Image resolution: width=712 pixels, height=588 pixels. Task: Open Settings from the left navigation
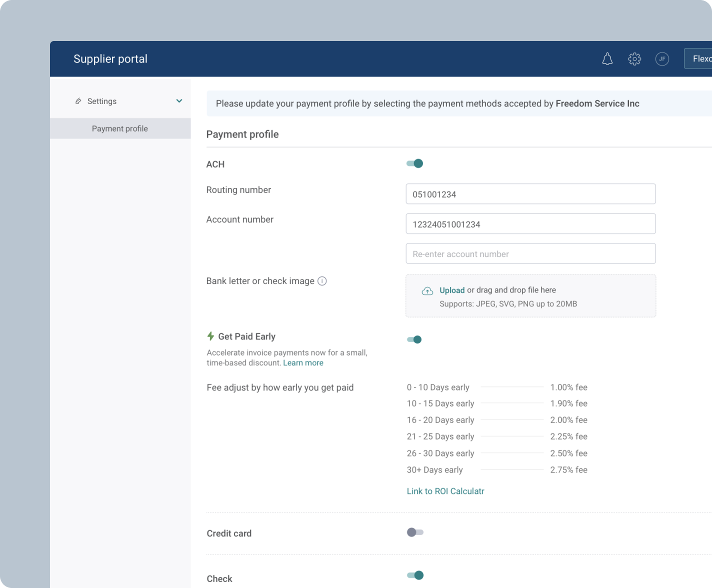pos(102,100)
